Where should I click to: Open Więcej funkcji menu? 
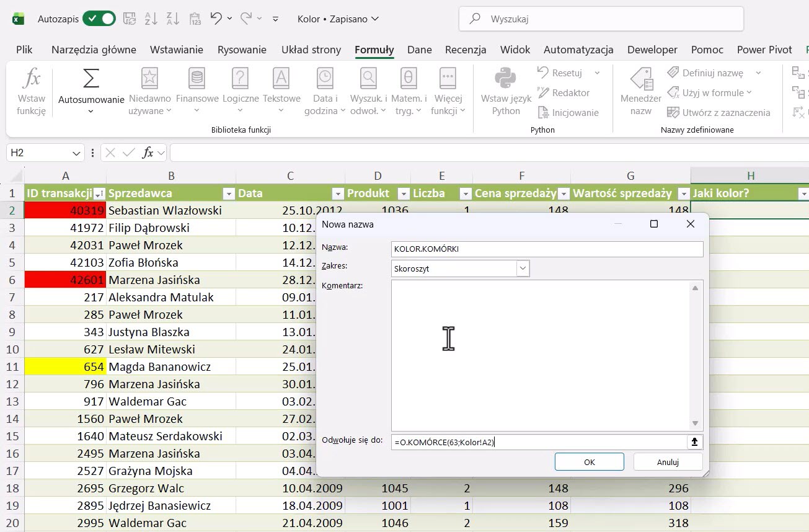(448, 92)
